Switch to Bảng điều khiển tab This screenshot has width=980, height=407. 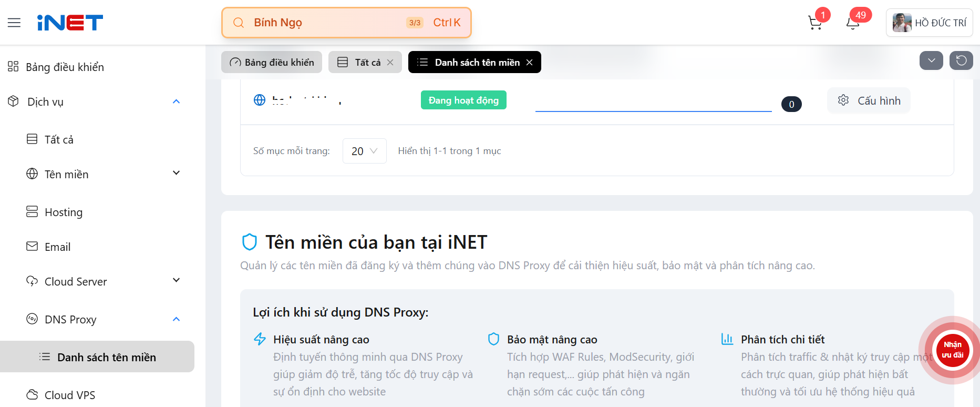click(x=272, y=62)
